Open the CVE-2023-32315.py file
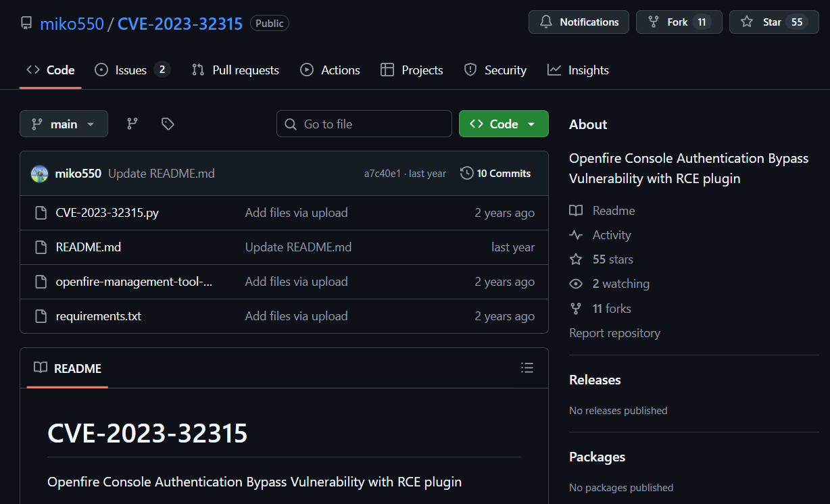The height and width of the screenshot is (504, 830). point(107,213)
